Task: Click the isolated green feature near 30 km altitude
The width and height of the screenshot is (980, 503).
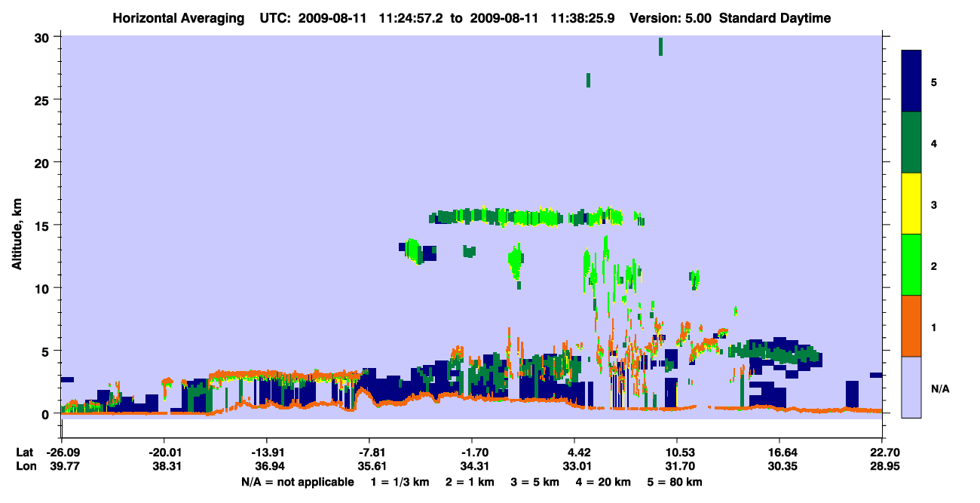Action: pos(660,47)
